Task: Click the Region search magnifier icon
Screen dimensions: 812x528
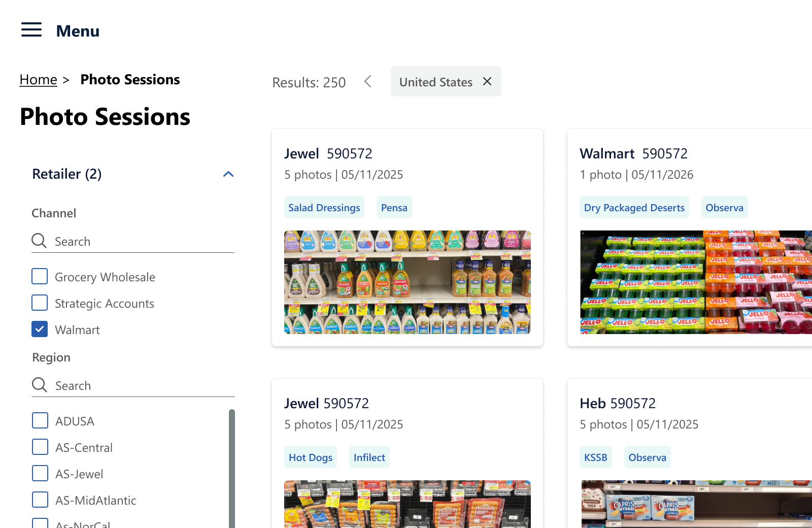Action: tap(40, 385)
